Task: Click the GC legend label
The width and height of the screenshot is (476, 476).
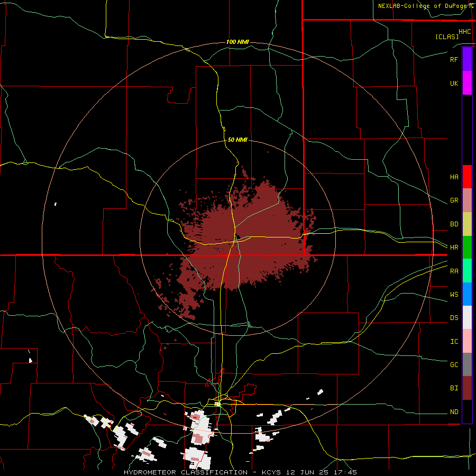Action: 454,365
